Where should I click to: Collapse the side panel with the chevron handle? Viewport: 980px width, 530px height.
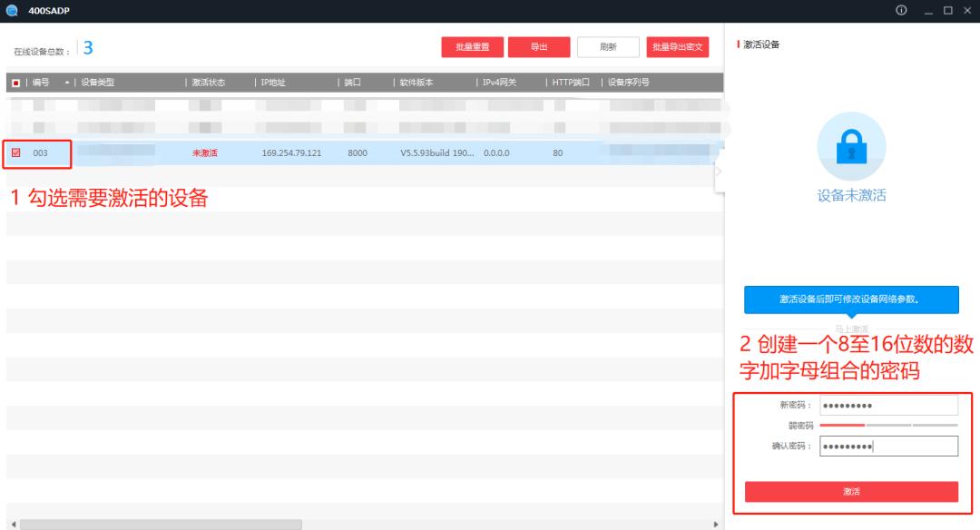719,172
